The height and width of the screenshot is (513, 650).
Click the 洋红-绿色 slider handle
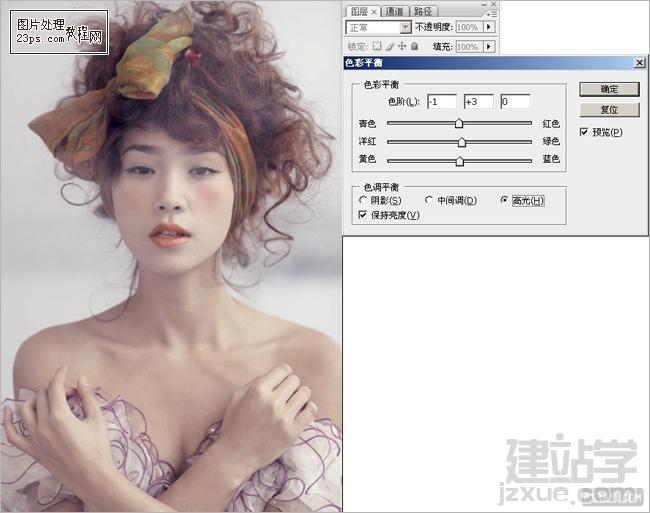click(x=462, y=142)
